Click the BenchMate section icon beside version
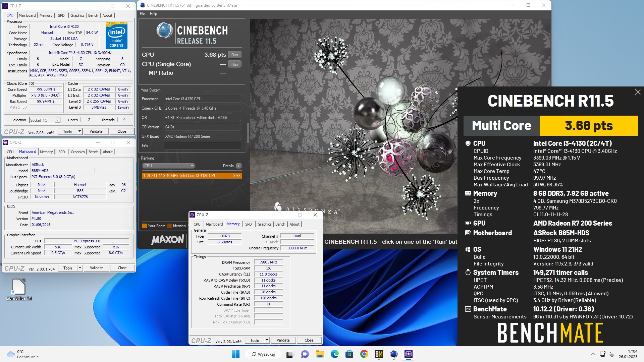The image size is (644, 362). pyautogui.click(x=468, y=309)
